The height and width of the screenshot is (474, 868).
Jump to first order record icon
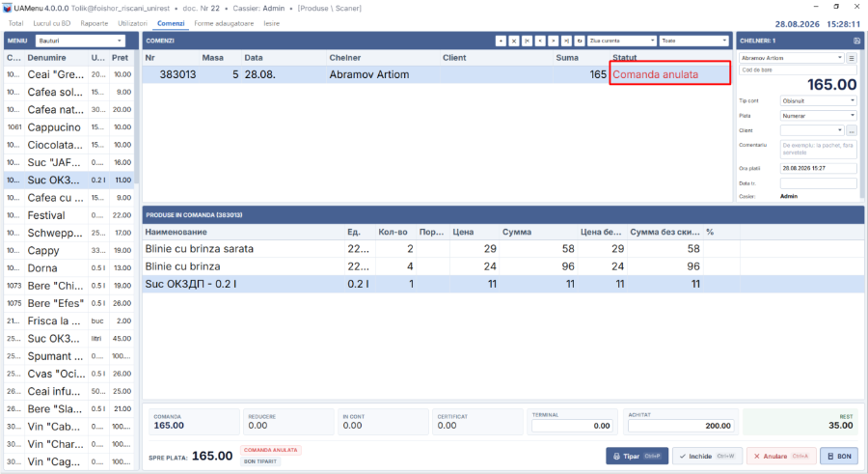(x=527, y=41)
